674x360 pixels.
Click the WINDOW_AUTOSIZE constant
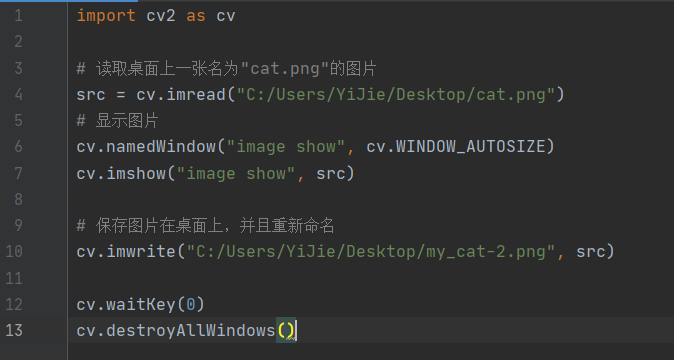pyautogui.click(x=471, y=147)
